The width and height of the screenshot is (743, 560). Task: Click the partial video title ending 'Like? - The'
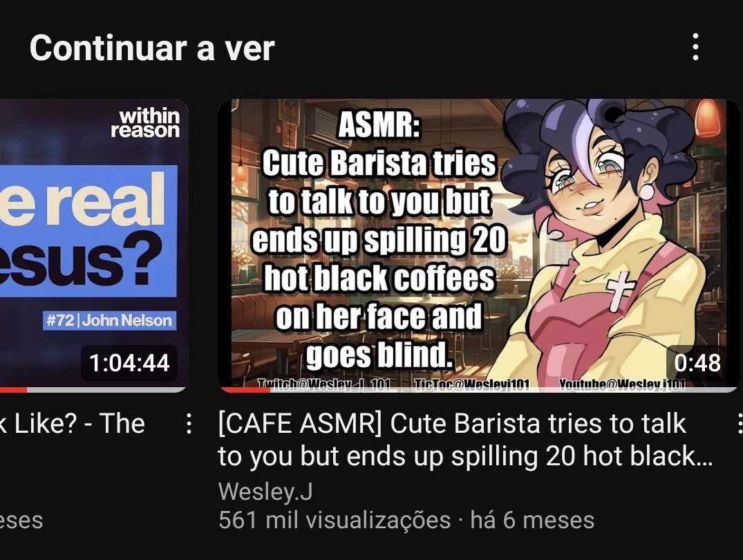coord(73,423)
